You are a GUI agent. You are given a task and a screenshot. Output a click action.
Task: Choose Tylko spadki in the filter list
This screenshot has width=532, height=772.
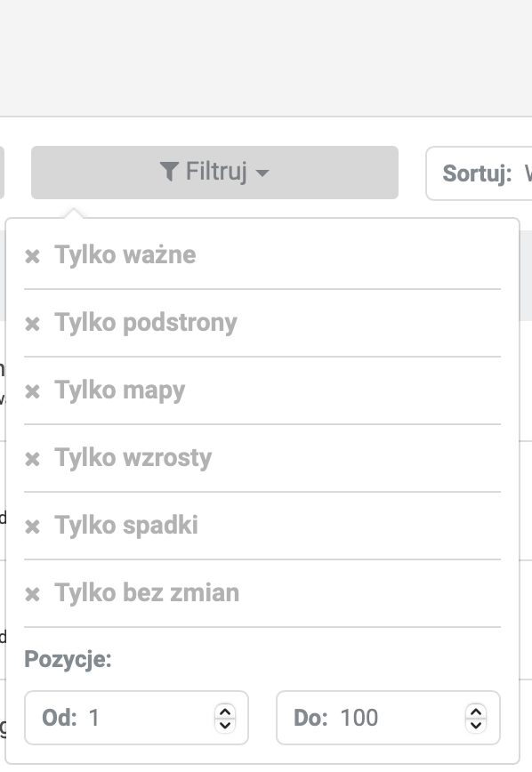pyautogui.click(x=262, y=526)
